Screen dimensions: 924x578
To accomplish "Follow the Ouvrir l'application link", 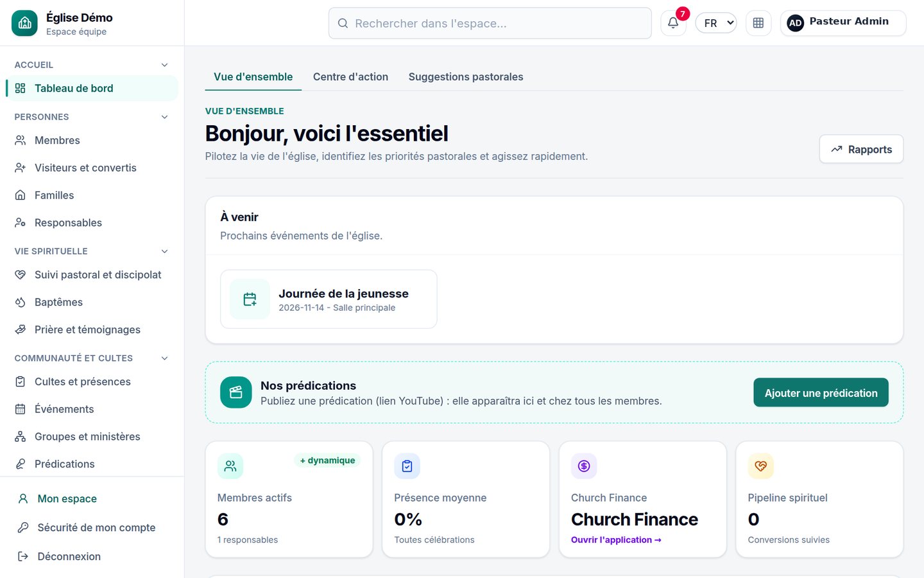I will coord(616,540).
